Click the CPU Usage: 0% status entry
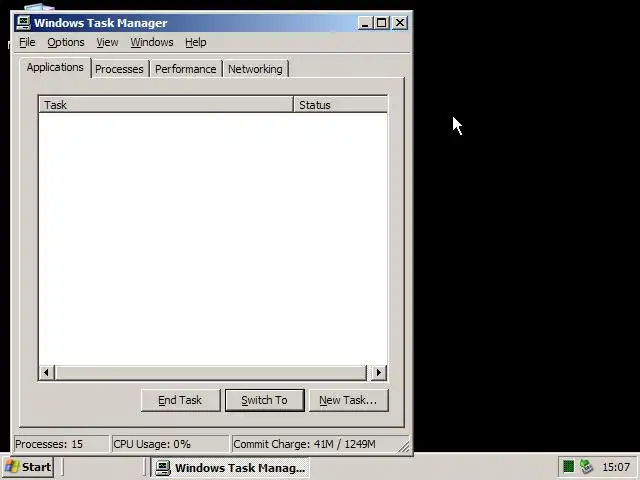The height and width of the screenshot is (480, 640). (170, 444)
